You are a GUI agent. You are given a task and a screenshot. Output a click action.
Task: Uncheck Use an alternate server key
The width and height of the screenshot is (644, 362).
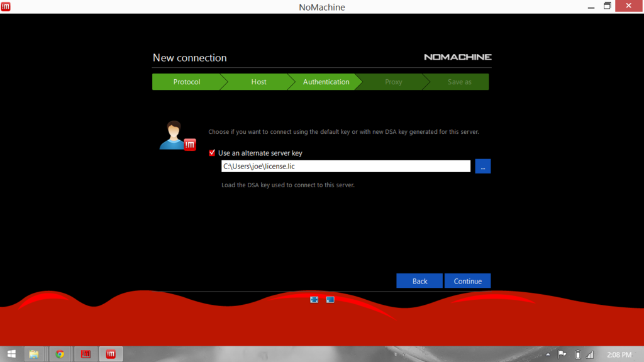tap(212, 153)
